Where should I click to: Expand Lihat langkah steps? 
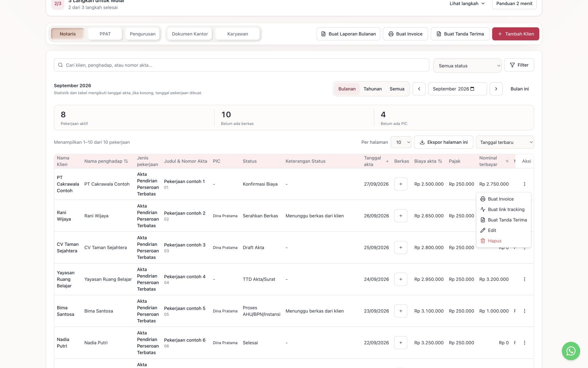(467, 4)
